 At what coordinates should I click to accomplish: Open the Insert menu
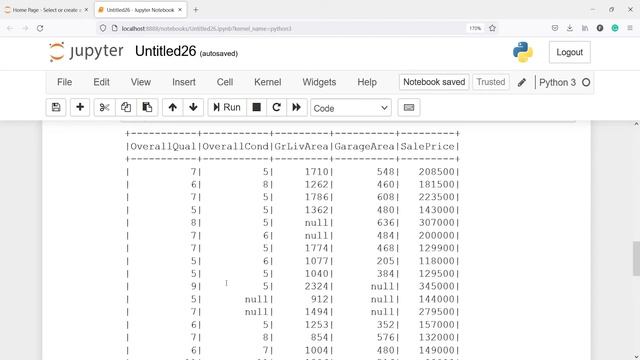pos(184,82)
